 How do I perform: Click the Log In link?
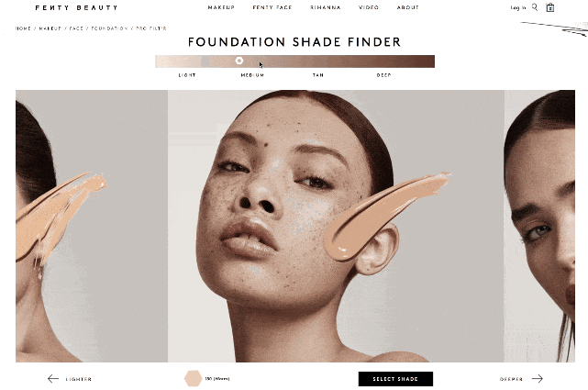coord(518,7)
